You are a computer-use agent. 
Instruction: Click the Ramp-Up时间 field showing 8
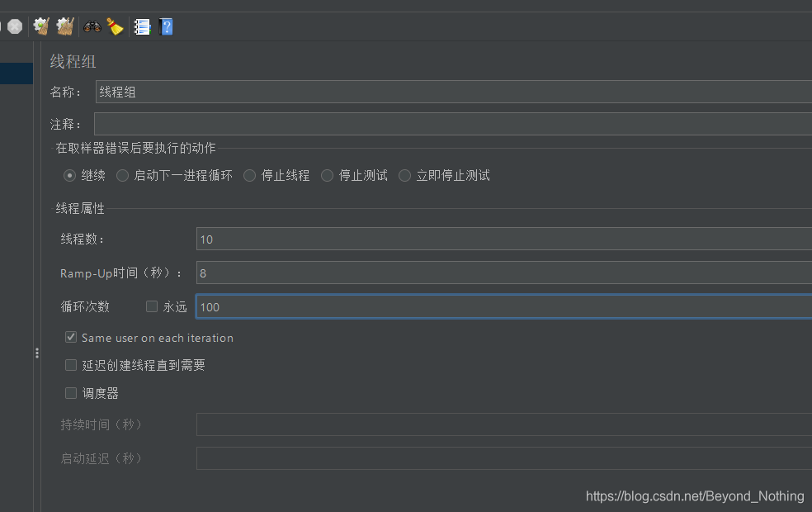tap(504, 273)
